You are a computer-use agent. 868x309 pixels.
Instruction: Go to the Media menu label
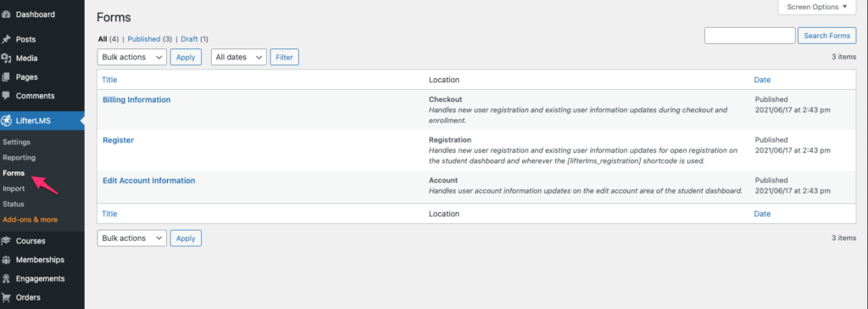click(x=26, y=59)
